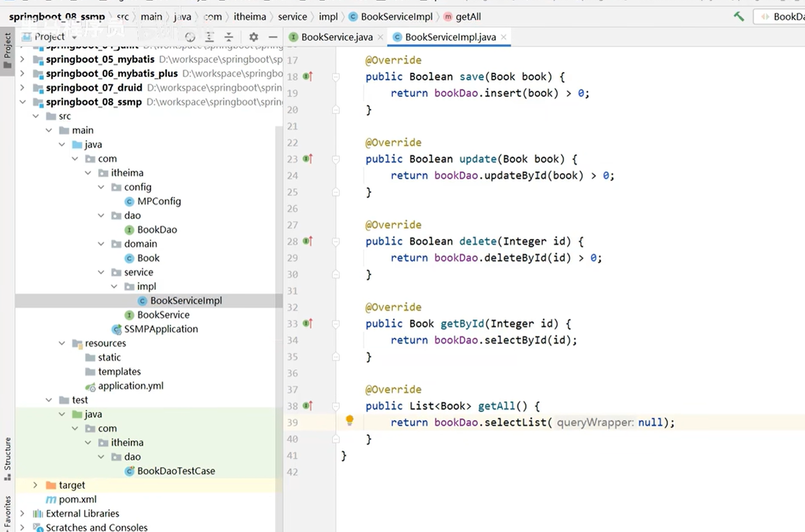Toggle the Project tool window sidebar button
The image size is (805, 532).
point(7,51)
